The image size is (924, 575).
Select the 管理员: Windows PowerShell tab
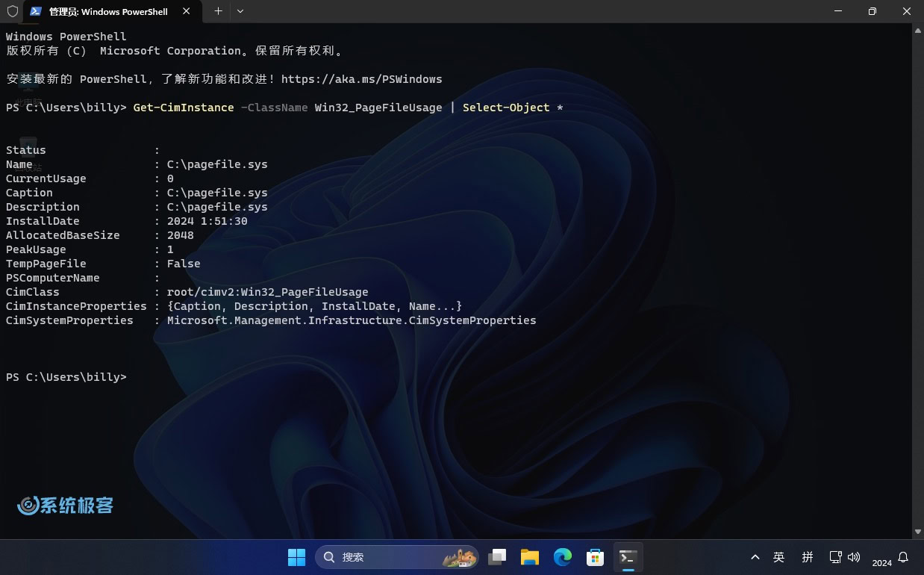[113, 12]
